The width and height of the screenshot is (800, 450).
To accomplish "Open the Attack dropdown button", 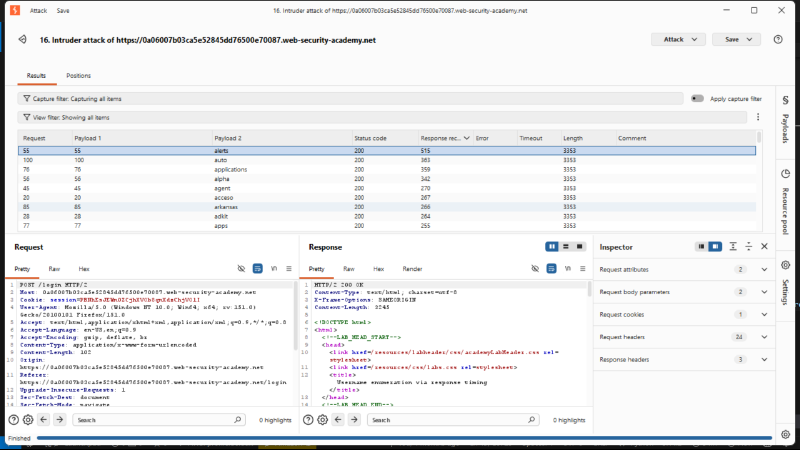I will point(678,39).
